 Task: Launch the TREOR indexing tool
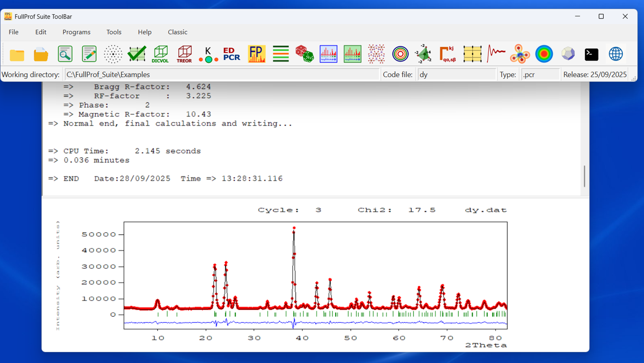[x=184, y=54]
